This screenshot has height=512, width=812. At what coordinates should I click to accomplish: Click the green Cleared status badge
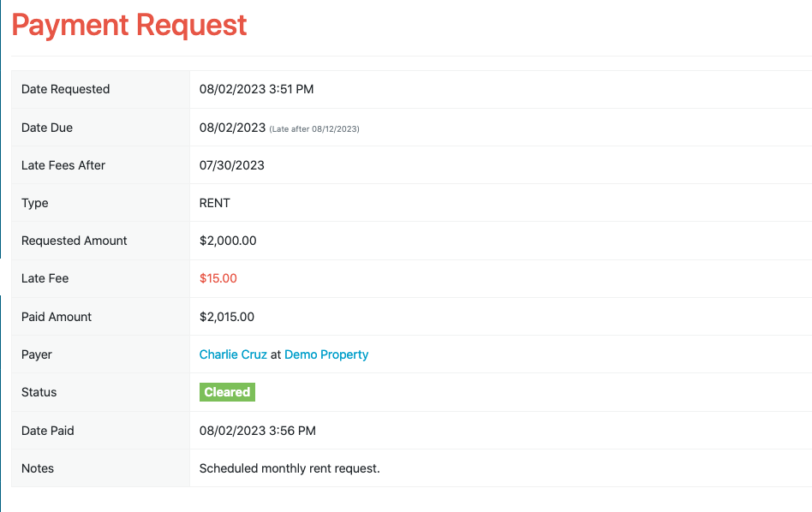[x=227, y=392]
